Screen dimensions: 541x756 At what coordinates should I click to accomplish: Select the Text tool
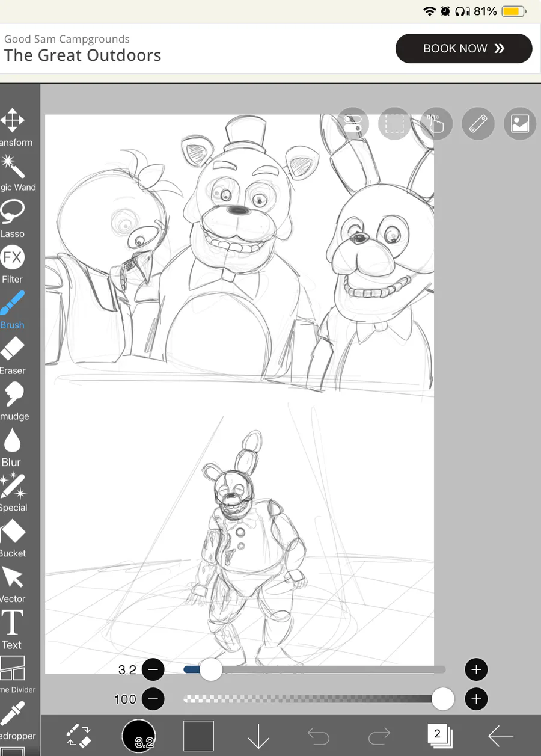point(11,630)
